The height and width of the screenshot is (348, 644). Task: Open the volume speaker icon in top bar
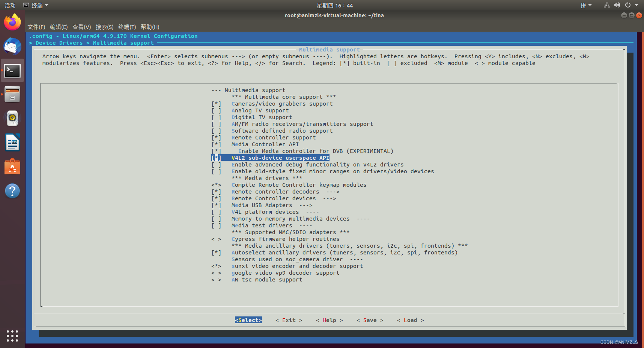point(617,5)
